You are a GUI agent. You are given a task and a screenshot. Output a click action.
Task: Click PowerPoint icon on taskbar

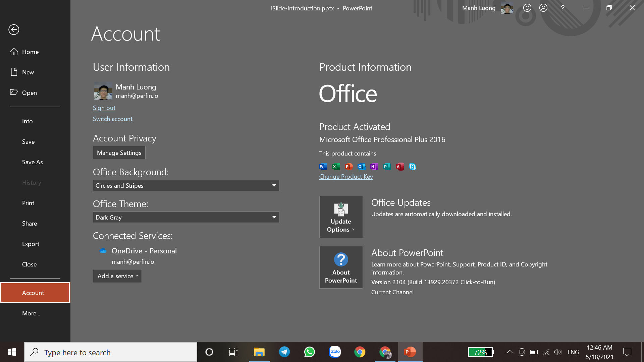[x=410, y=352]
